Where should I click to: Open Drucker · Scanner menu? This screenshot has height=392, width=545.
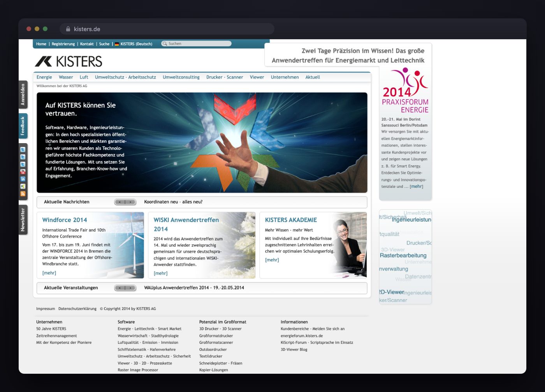(x=225, y=77)
